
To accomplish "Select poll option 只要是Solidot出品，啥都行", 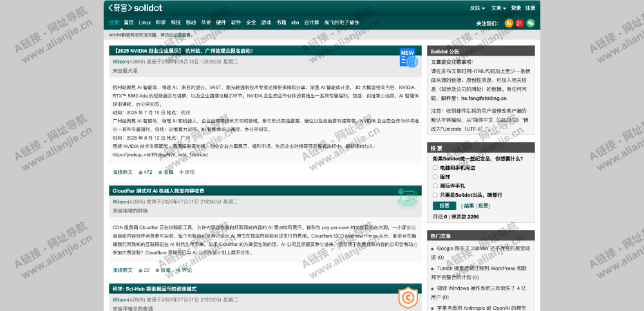I will (435, 194).
